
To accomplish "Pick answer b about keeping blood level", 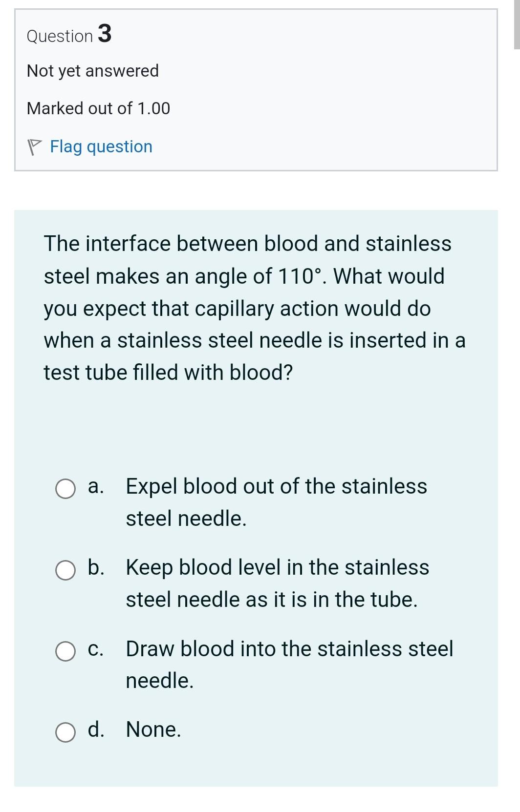I will tap(276, 569).
